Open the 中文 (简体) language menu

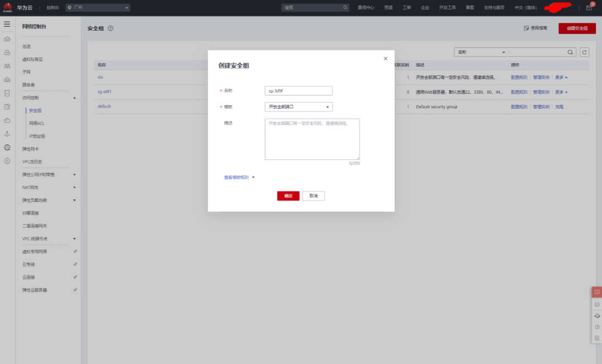coord(526,7)
